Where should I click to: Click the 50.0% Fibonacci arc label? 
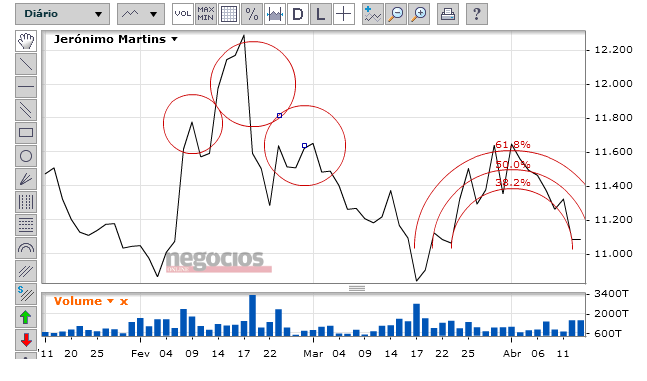513,165
